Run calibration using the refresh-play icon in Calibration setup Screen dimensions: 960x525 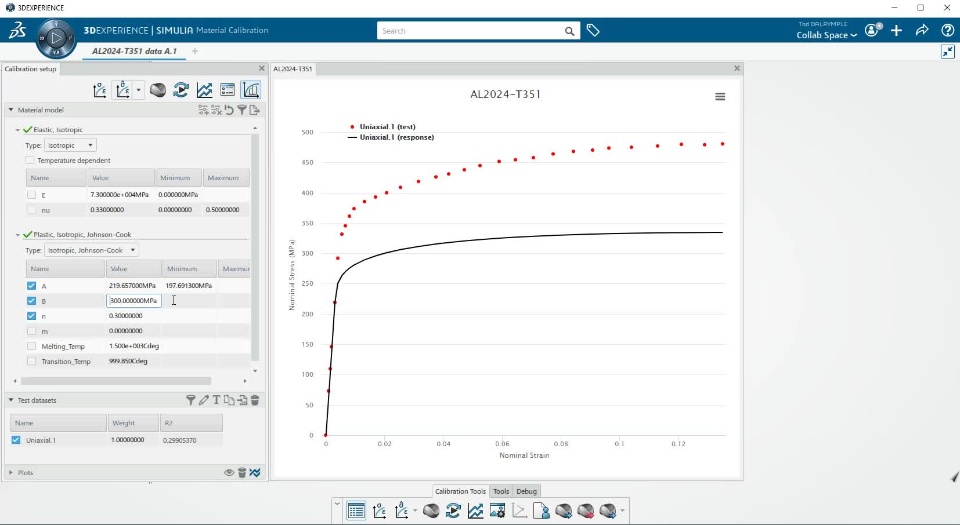coord(181,90)
